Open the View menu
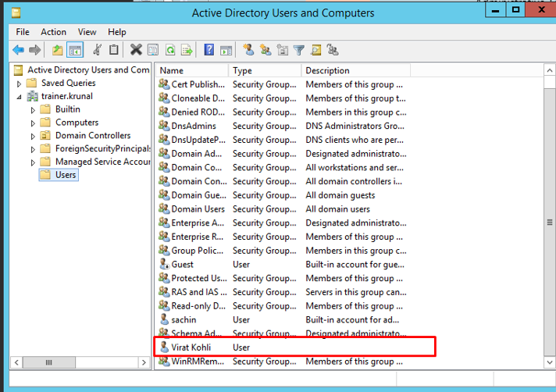556x392 pixels. pyautogui.click(x=87, y=32)
